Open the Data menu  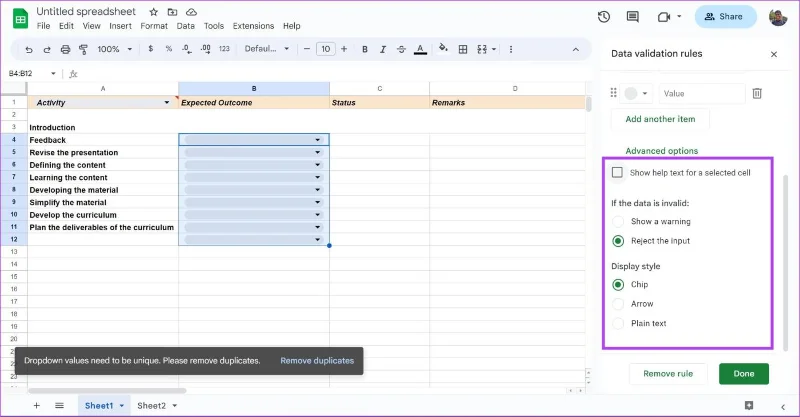click(x=186, y=26)
